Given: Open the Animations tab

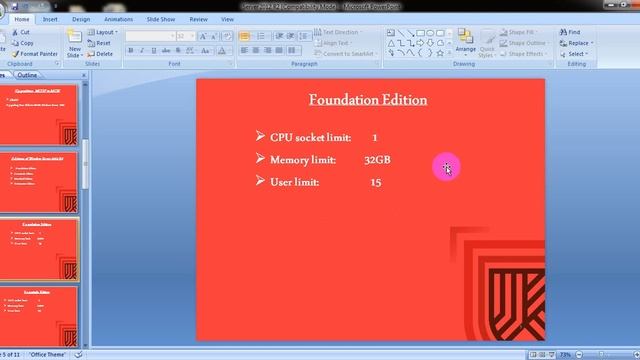Looking at the screenshot, I should coord(118,19).
